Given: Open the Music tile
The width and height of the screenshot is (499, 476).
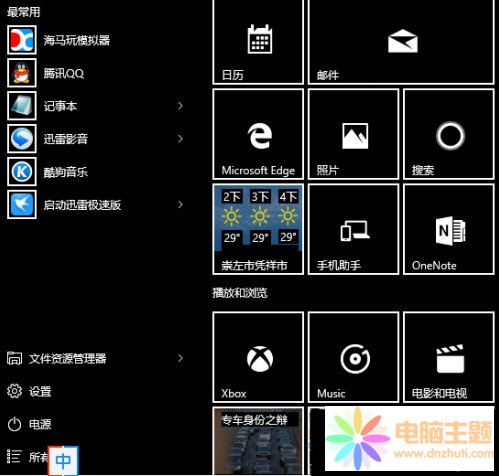Looking at the screenshot, I should (353, 357).
